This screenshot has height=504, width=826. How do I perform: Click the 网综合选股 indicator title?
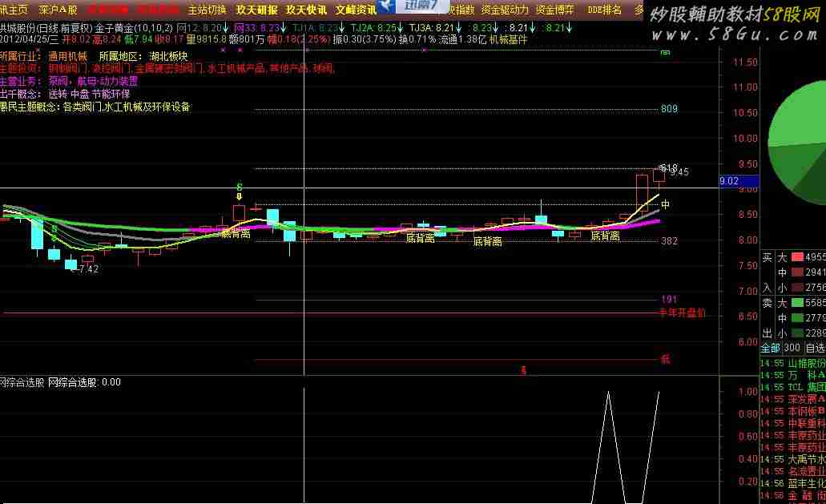[x=22, y=382]
